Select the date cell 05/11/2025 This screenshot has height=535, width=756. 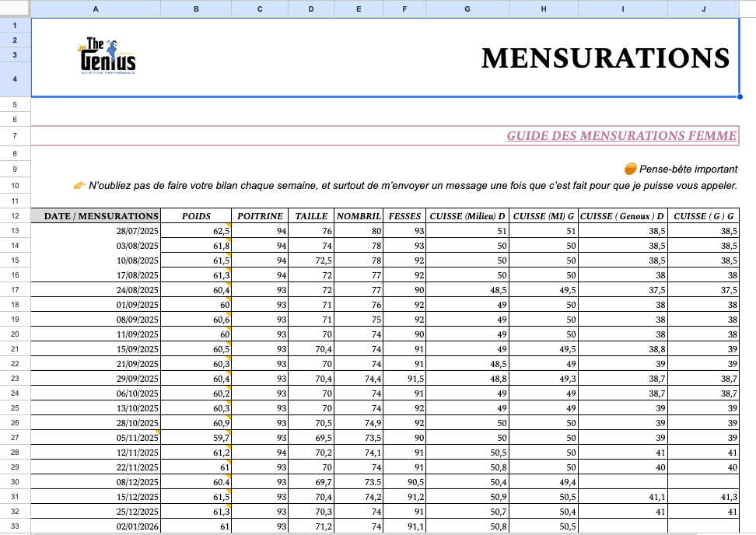[96, 438]
